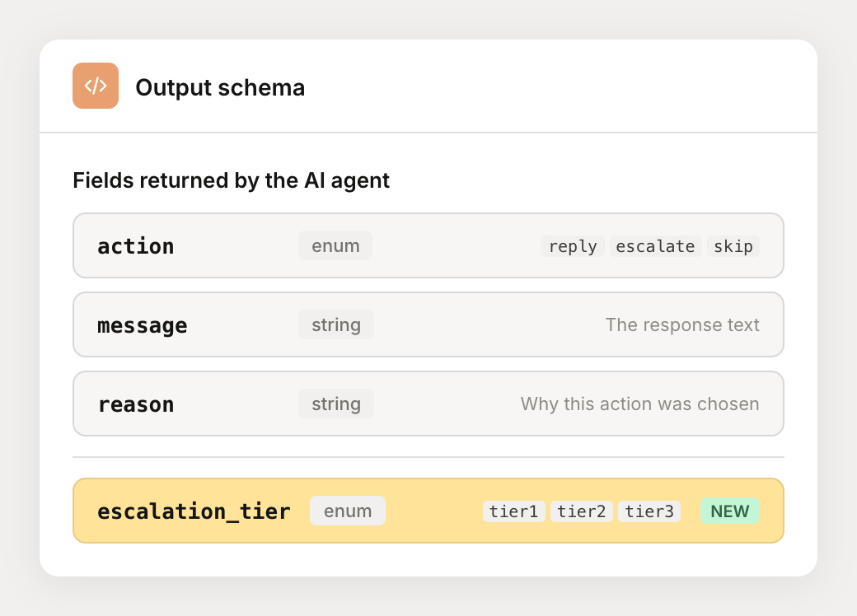This screenshot has width=857, height=616.
Task: Select tier1 as escalation tier
Action: click(513, 511)
